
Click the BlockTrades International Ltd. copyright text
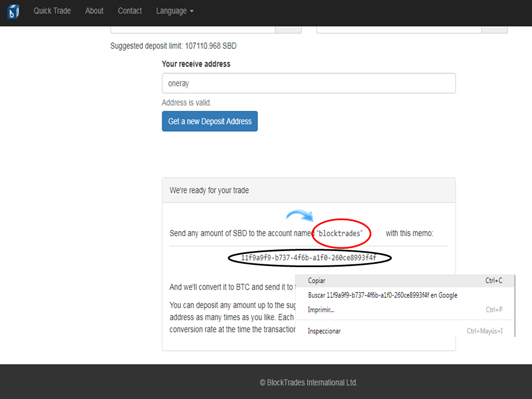309,383
